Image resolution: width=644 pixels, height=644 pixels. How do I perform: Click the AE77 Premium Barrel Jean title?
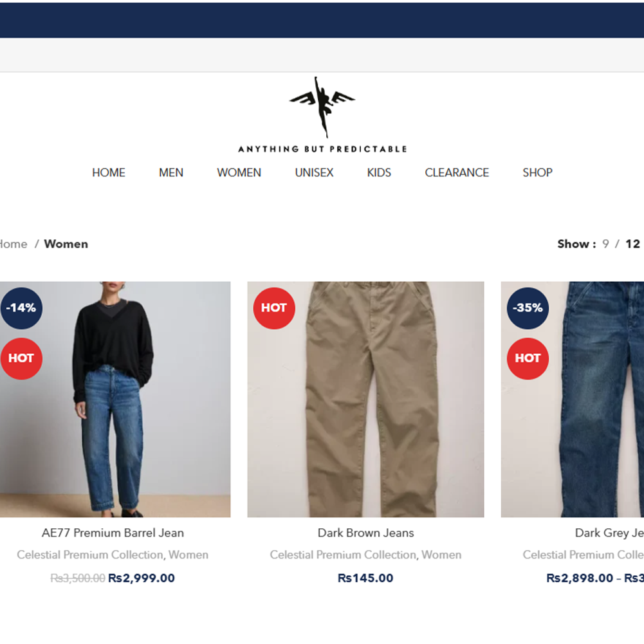pyautogui.click(x=113, y=533)
